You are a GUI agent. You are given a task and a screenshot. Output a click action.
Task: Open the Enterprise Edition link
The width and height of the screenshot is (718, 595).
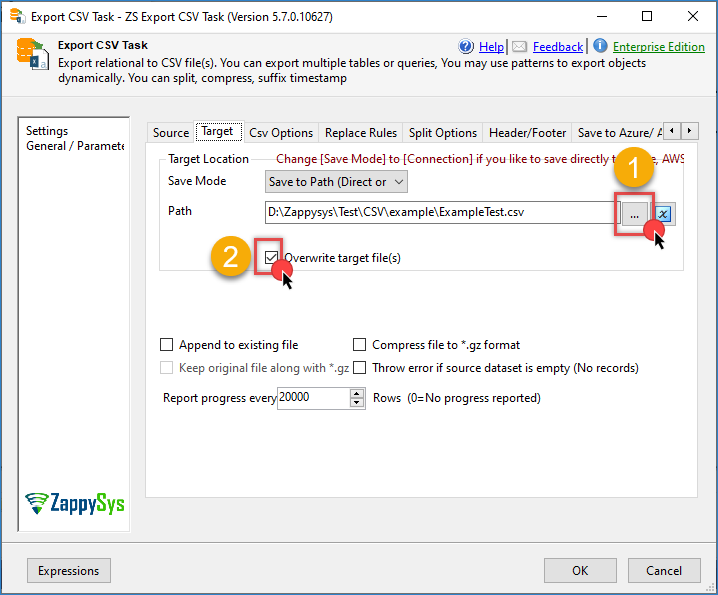pos(658,47)
